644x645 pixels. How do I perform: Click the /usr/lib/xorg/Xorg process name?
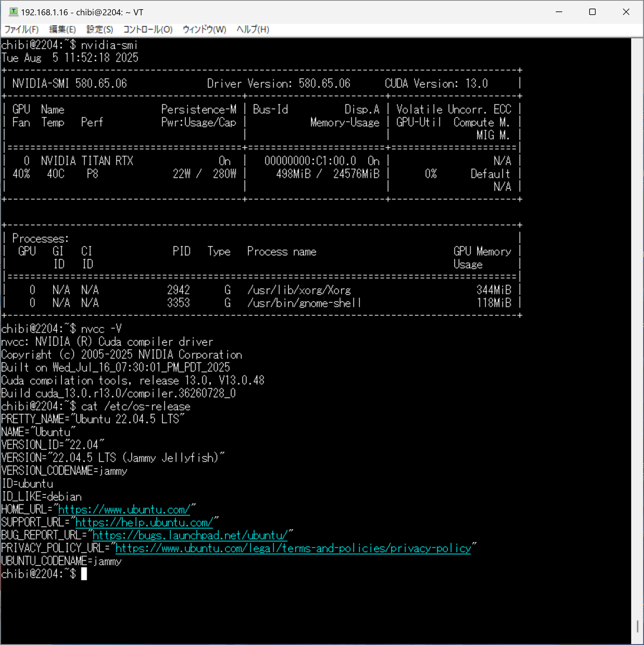point(299,290)
